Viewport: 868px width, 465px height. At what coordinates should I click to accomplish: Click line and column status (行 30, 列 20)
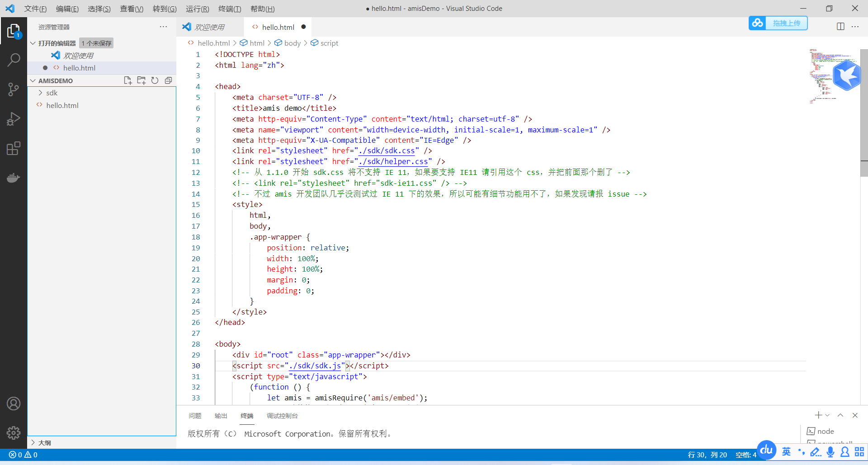coord(707,455)
